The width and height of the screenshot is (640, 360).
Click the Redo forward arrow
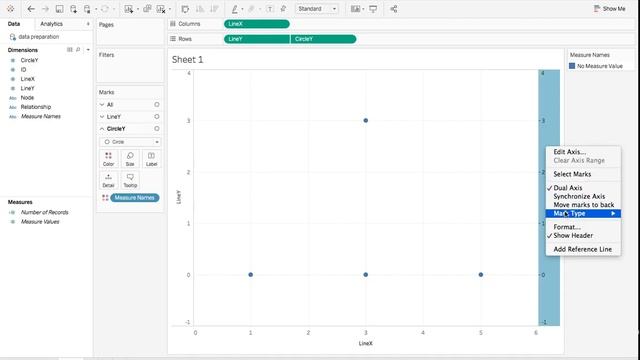pyautogui.click(x=45, y=9)
